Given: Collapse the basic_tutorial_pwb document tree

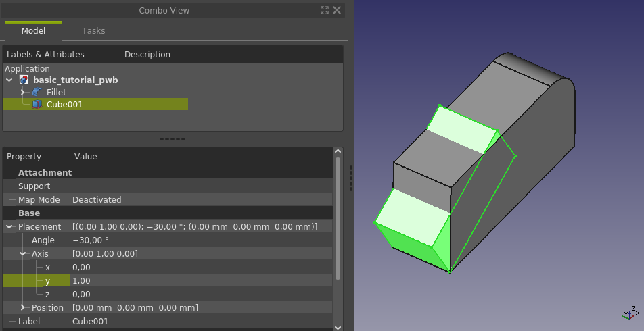Looking at the screenshot, I should pyautogui.click(x=9, y=80).
